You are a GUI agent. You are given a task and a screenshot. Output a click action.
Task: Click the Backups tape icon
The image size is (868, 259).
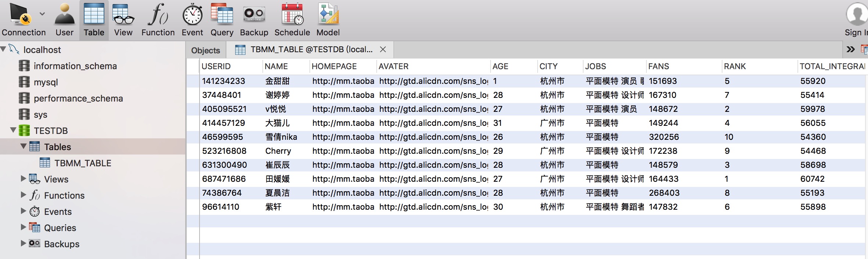coord(35,243)
